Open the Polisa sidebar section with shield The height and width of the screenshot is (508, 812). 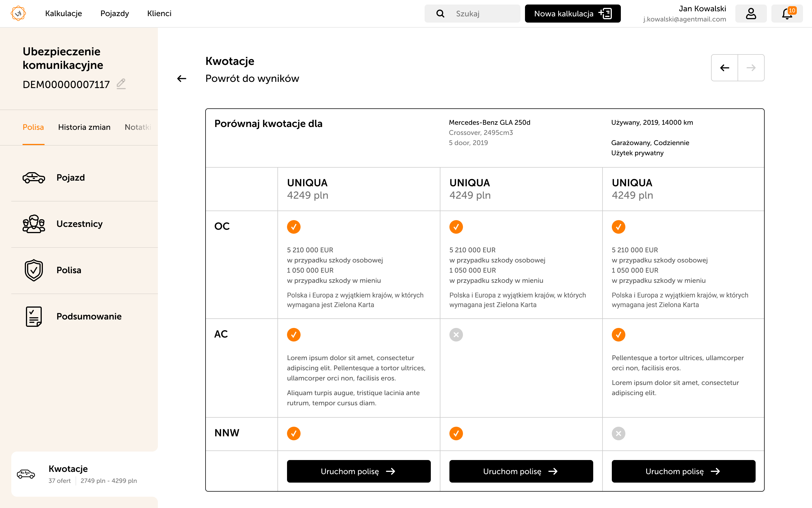85,270
